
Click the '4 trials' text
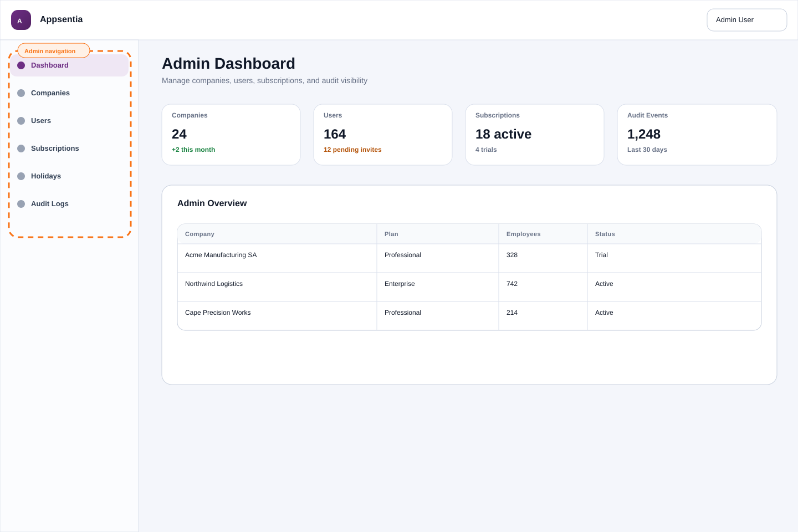click(486, 150)
